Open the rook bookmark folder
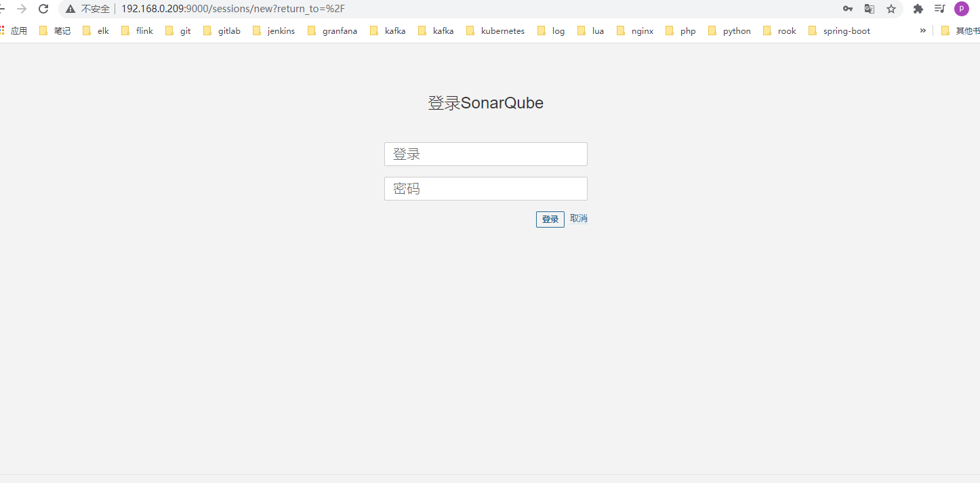This screenshot has width=980, height=483. [779, 30]
